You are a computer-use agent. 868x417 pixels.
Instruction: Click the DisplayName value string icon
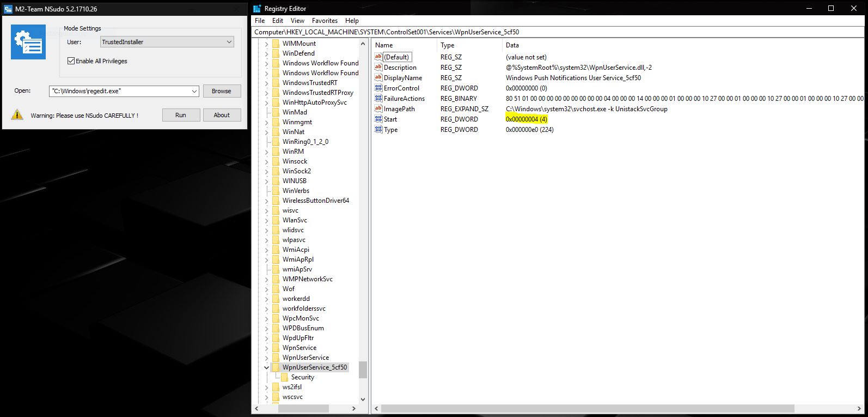[x=378, y=77]
